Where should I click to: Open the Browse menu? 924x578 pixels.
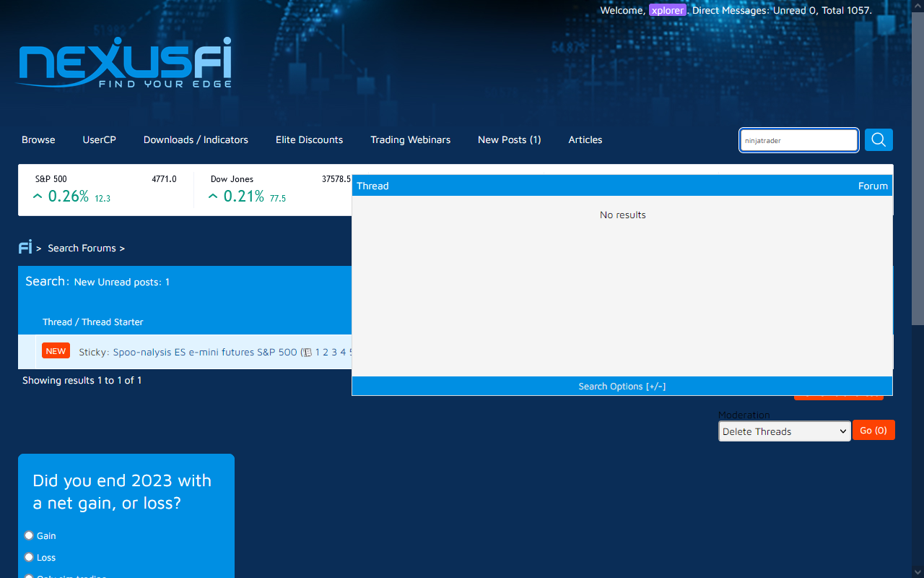(38, 139)
